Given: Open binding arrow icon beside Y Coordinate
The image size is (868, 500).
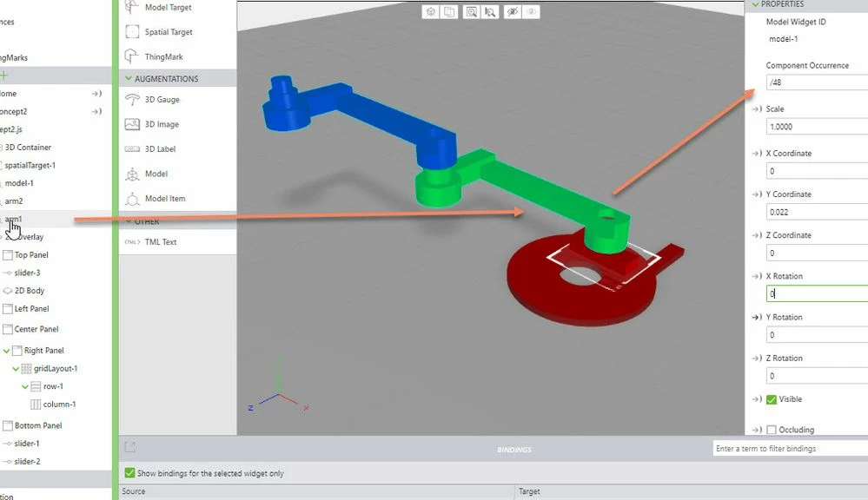Looking at the screenshot, I should tap(757, 194).
